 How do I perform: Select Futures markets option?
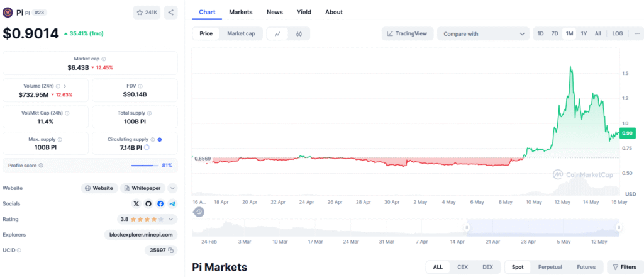tap(586, 267)
